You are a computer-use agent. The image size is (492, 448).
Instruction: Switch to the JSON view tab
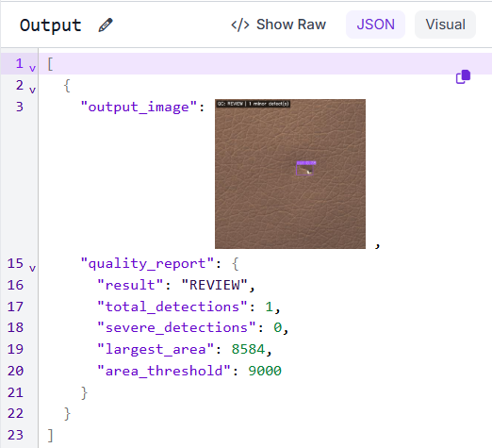pos(375,25)
